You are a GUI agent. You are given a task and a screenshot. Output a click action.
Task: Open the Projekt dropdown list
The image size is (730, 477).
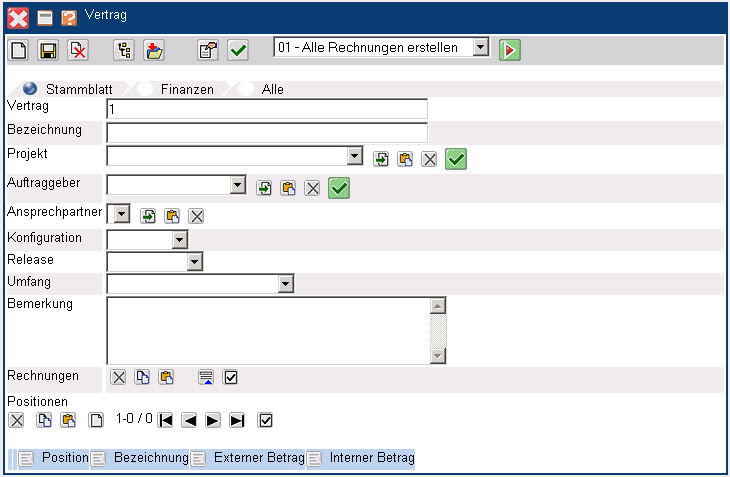click(x=353, y=157)
